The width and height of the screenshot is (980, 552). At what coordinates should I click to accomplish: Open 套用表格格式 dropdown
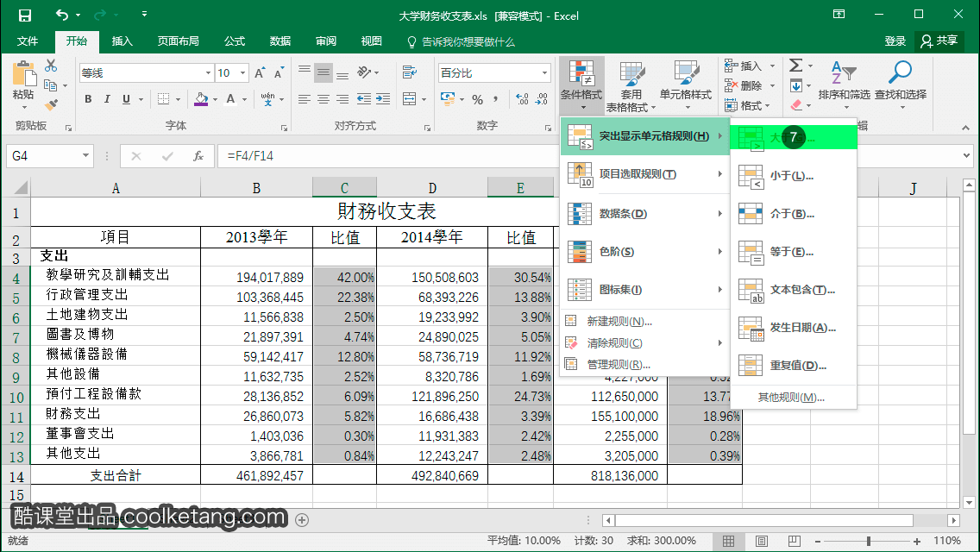coord(631,86)
